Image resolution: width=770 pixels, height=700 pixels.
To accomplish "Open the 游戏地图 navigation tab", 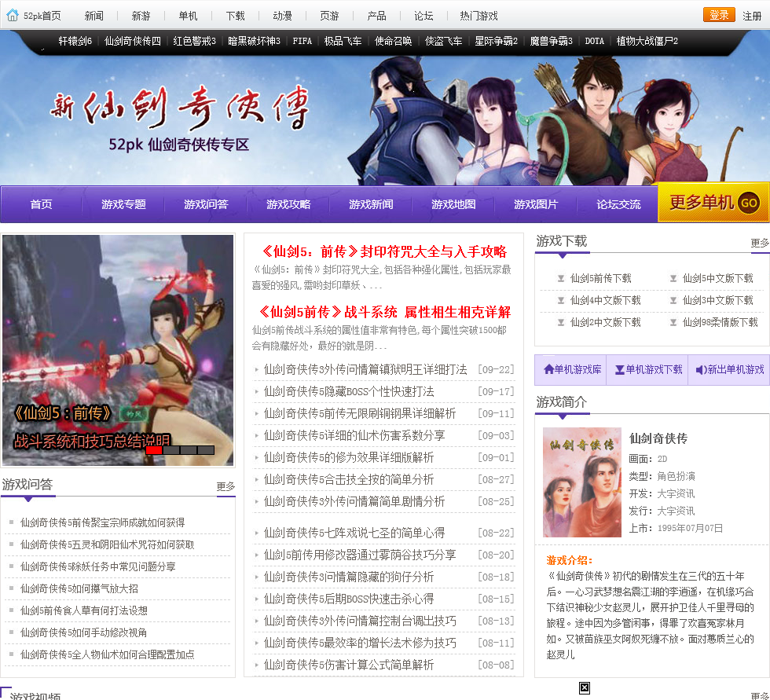I will click(453, 204).
